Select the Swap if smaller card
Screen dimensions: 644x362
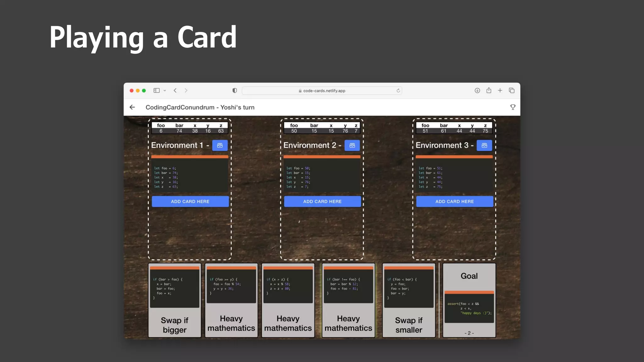[x=408, y=300]
